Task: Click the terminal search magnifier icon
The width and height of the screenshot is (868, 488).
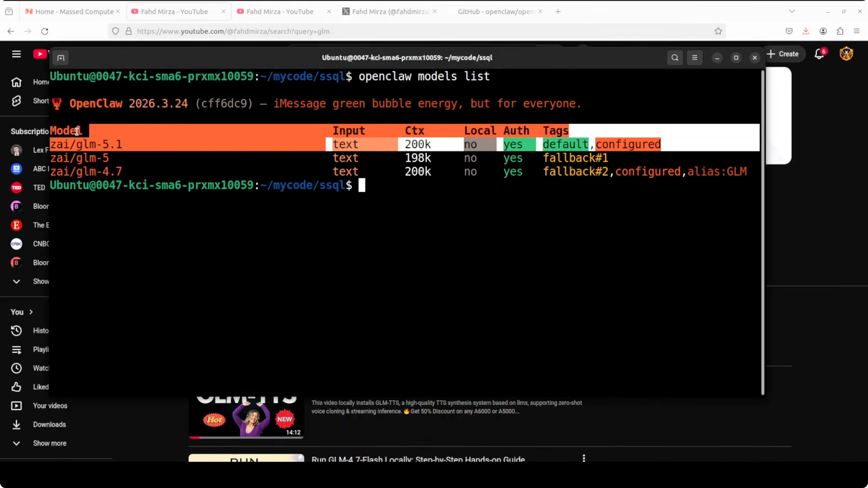Action: (675, 58)
